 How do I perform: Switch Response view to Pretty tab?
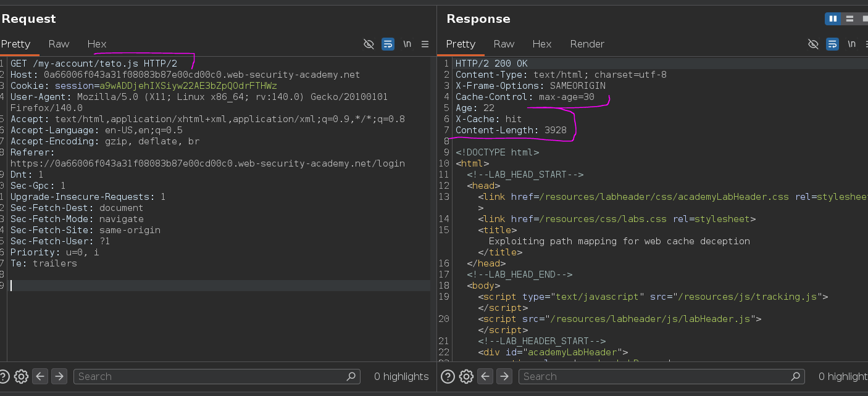tap(461, 44)
